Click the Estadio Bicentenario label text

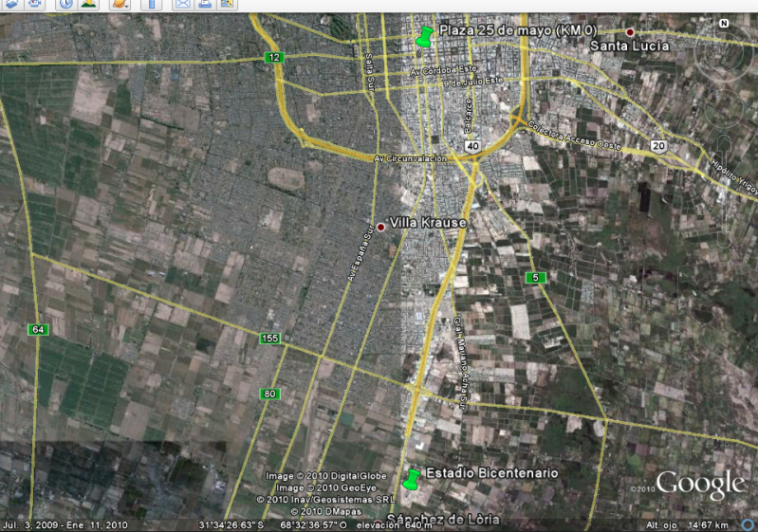pos(492,472)
